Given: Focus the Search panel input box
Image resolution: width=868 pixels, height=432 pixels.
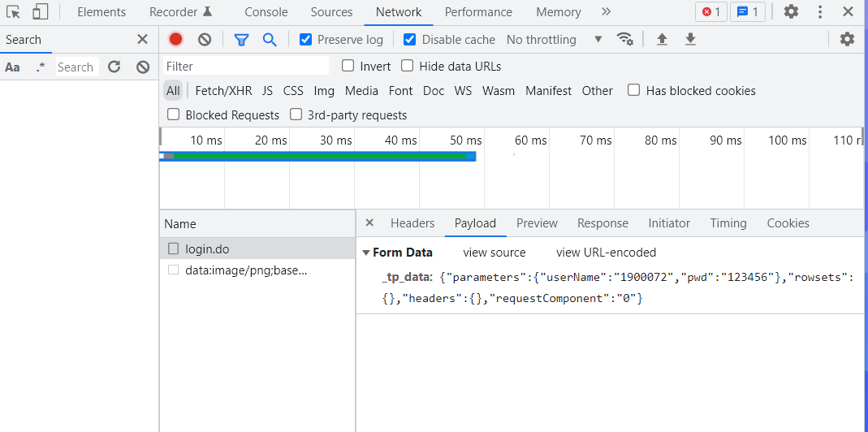Looking at the screenshot, I should pyautogui.click(x=77, y=67).
